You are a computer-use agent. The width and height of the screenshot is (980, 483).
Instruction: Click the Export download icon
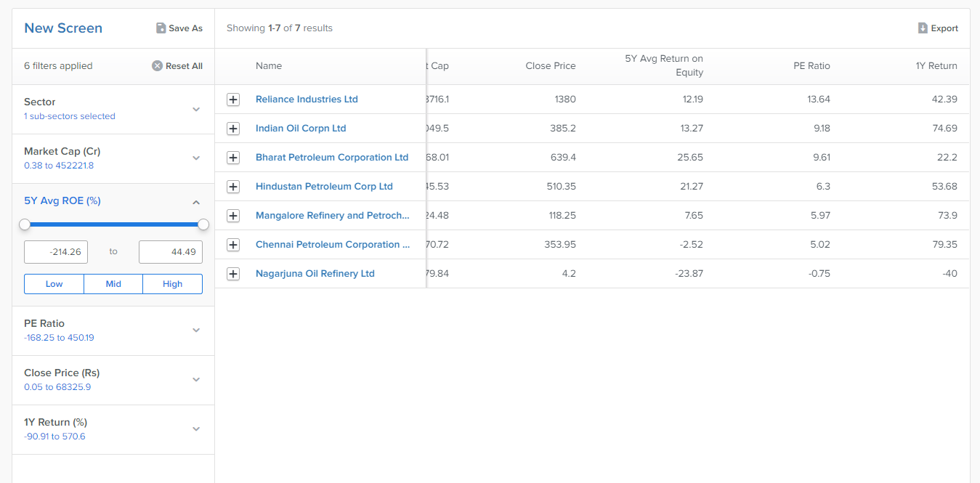pos(923,28)
